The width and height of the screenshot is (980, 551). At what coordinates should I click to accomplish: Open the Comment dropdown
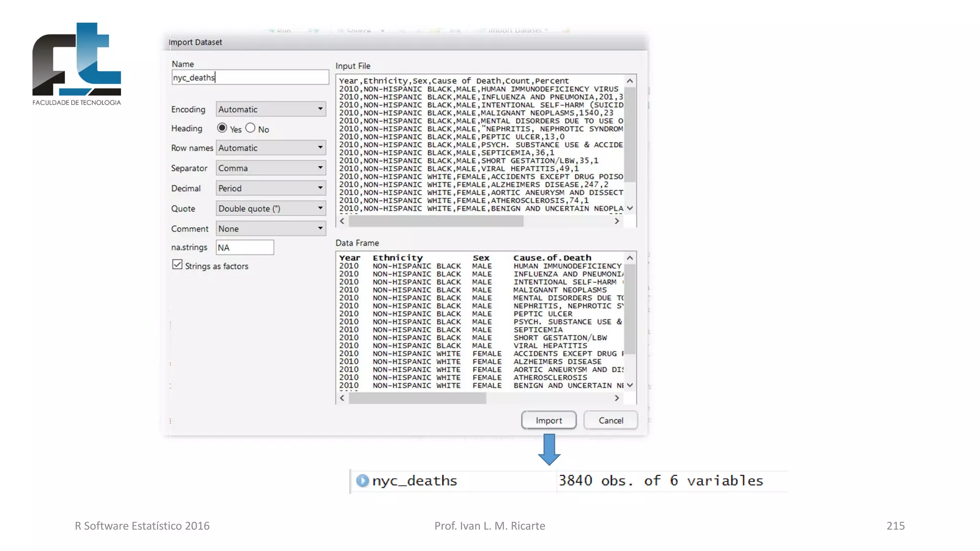(x=271, y=229)
